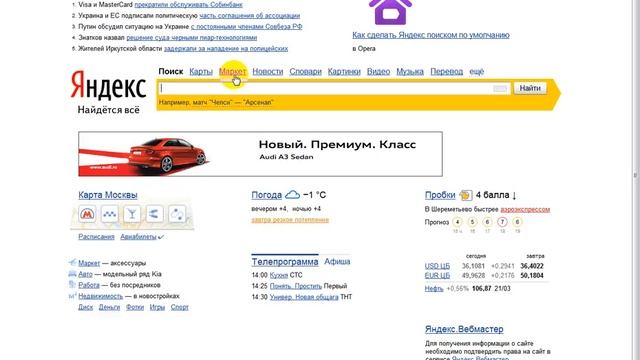Viewport: 640px width, 360px height.
Task: Open the Диск link
Action: coord(86,307)
